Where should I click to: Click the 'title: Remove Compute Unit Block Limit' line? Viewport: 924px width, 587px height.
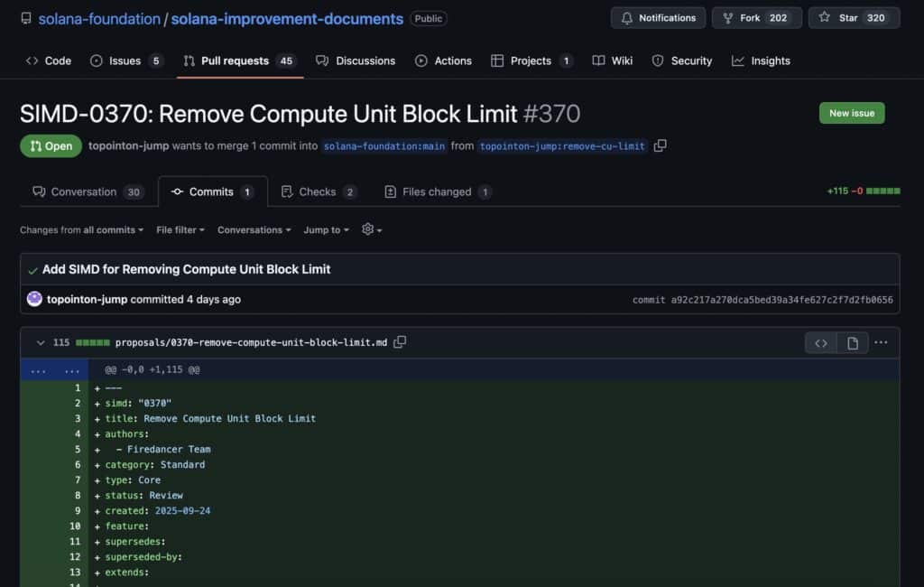[210, 419]
